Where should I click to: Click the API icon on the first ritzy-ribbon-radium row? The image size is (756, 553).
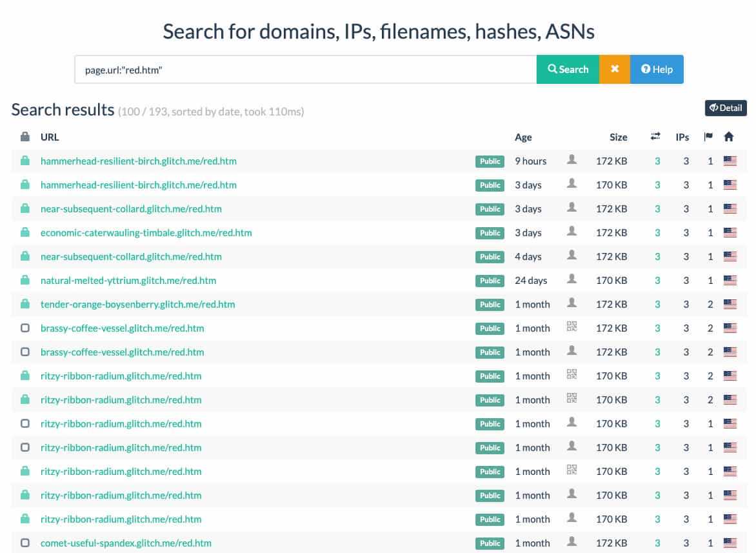click(572, 375)
